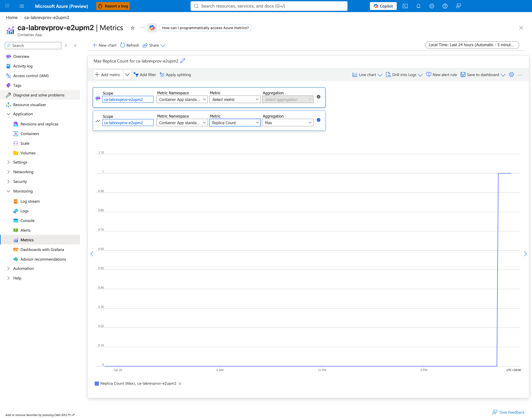Favorite this page with the star icon

click(133, 28)
